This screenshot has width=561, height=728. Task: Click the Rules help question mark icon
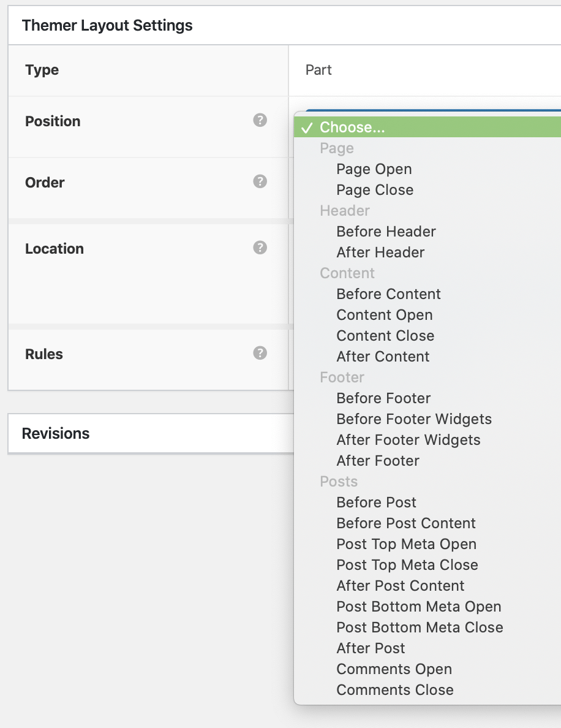tap(260, 353)
